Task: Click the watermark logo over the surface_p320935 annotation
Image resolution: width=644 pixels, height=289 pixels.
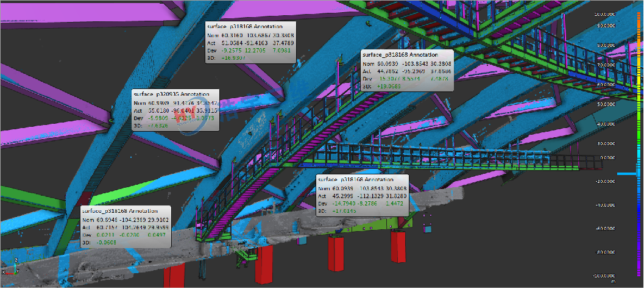Action: 185,120
